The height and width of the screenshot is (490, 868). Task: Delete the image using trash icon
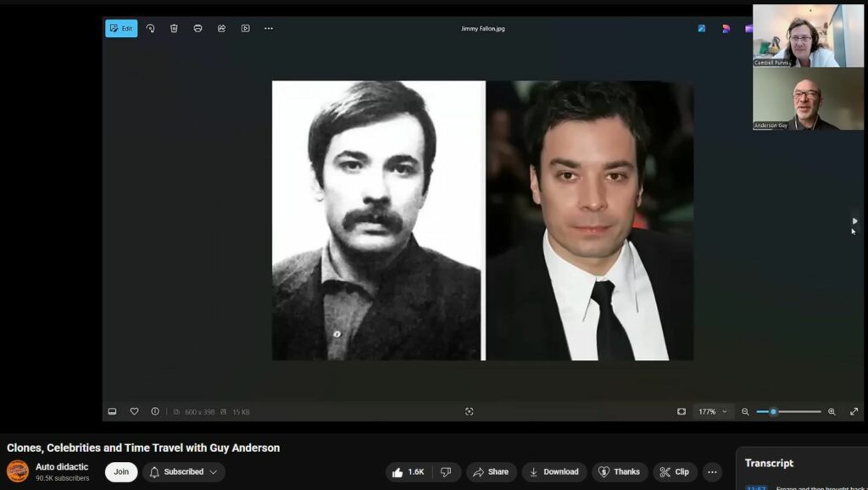pyautogui.click(x=174, y=28)
